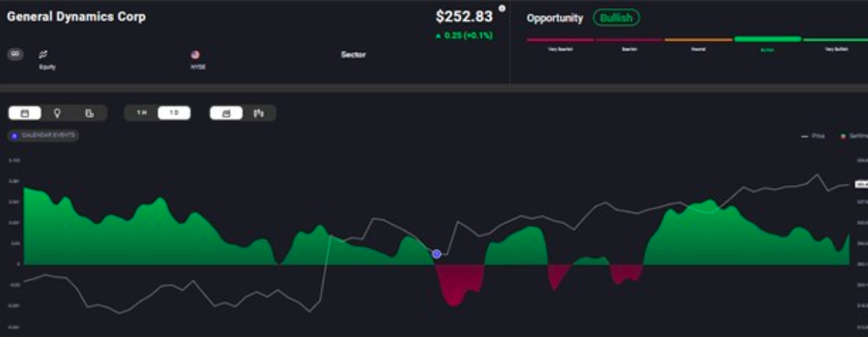
Task: Select the Neutral orange gauge segment
Action: tap(699, 40)
